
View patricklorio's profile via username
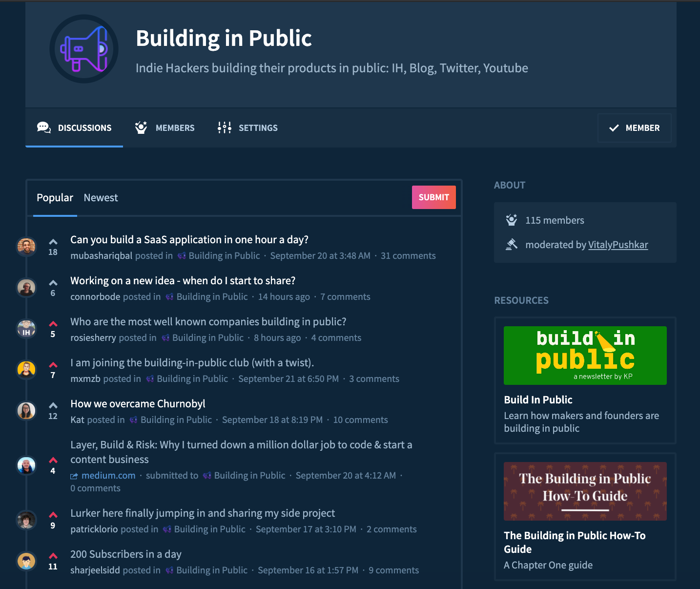pos(94,529)
